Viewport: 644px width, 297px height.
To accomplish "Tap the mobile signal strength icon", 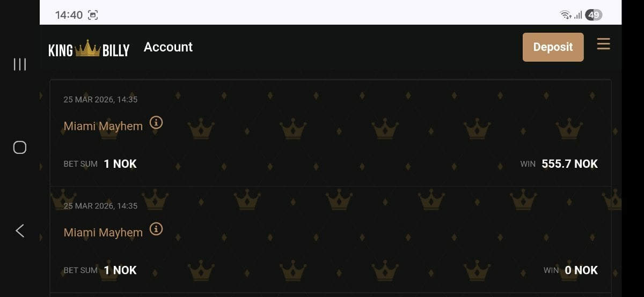I will 577,15.
